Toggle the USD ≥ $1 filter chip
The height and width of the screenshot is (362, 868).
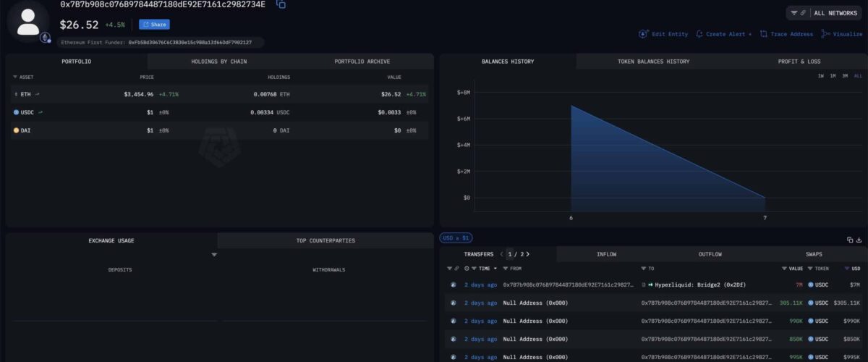(456, 237)
